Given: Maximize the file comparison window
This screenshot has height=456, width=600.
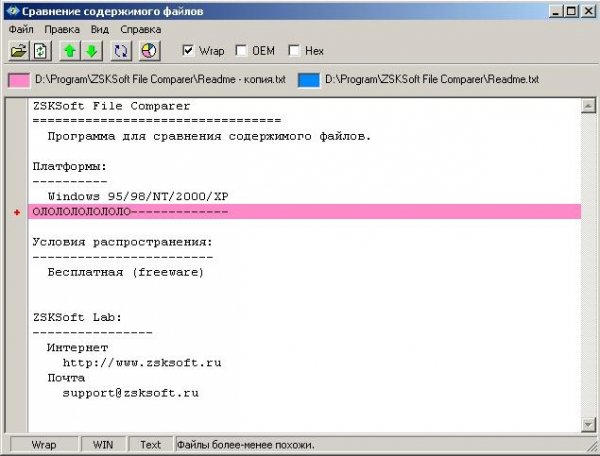Looking at the screenshot, I should 571,11.
